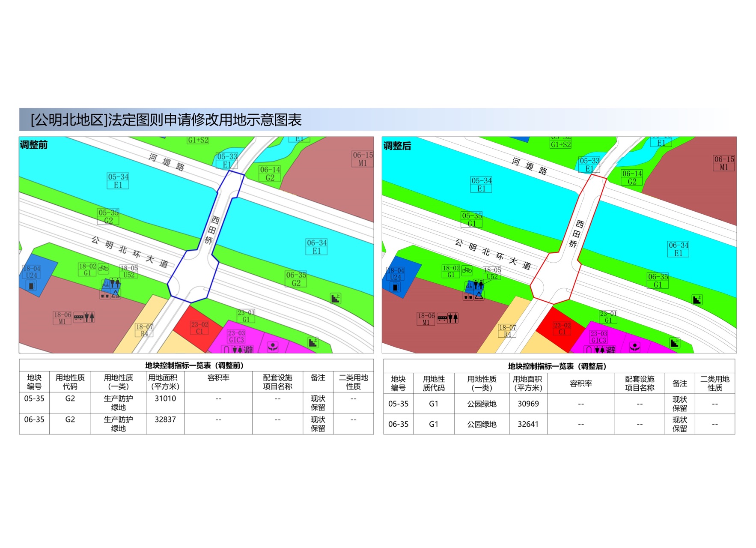Viewport: 756px width, 548px height.
Task: Click the hands-holding-person icon in the 调整前 map
Action: point(272,346)
